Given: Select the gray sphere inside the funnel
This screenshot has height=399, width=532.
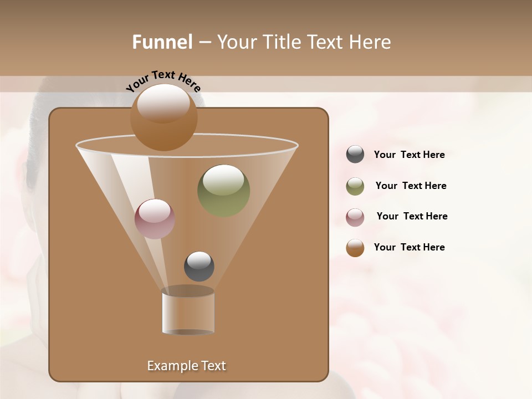Looking at the screenshot, I should (x=198, y=266).
